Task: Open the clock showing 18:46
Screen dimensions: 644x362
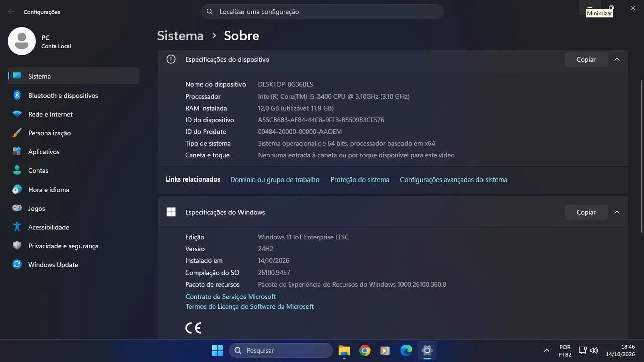Action: click(x=620, y=350)
